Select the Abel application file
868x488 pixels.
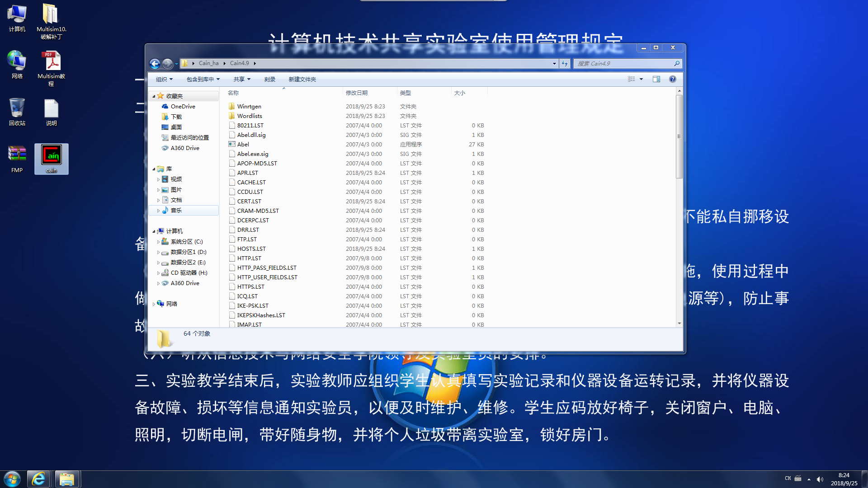point(243,145)
